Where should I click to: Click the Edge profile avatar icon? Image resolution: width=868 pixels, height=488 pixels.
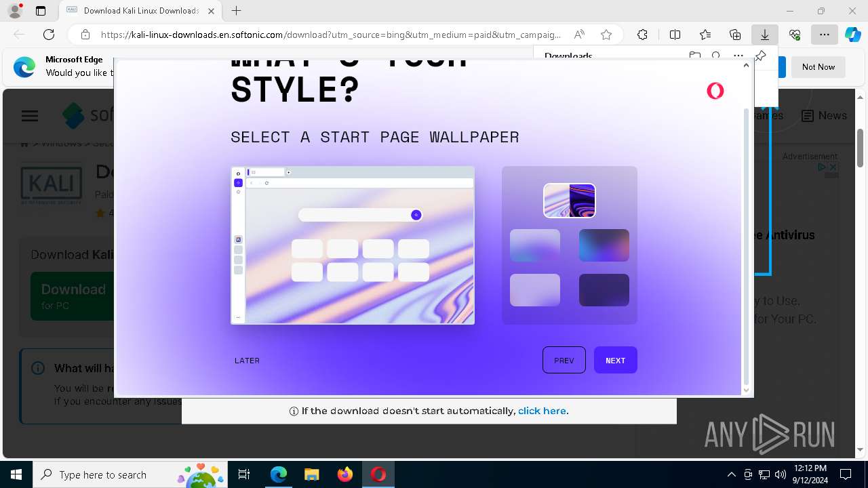coord(14,11)
